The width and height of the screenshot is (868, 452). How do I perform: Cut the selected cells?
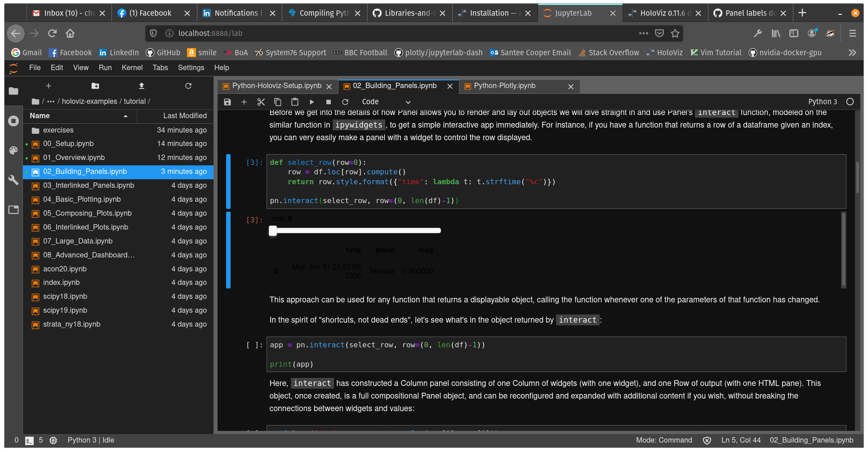tap(261, 102)
